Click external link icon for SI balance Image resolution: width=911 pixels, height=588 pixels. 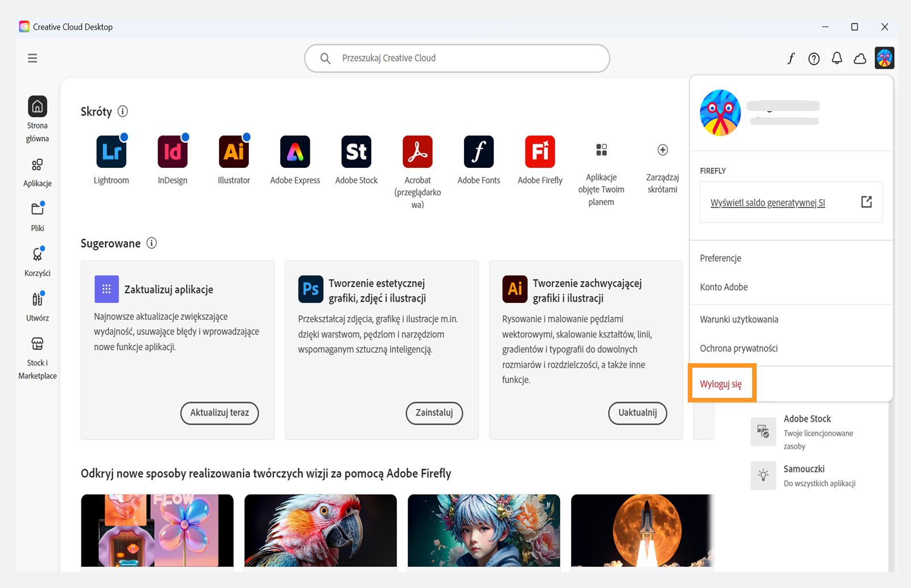[867, 202]
